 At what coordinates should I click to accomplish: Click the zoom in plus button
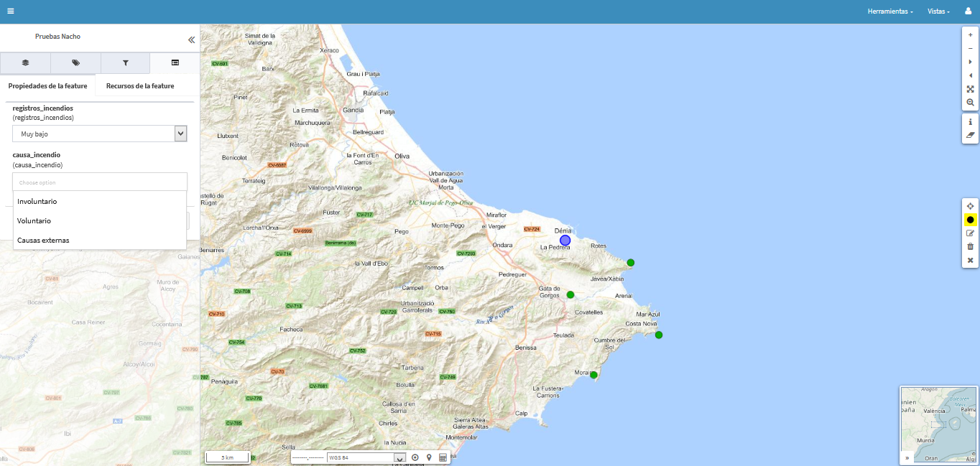[970, 35]
